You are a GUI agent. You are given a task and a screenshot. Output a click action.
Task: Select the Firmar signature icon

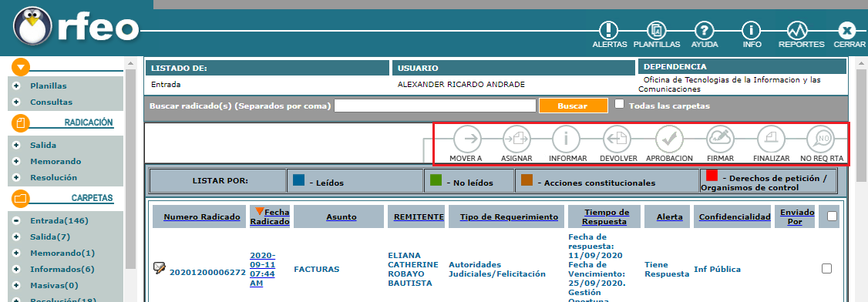point(720,139)
